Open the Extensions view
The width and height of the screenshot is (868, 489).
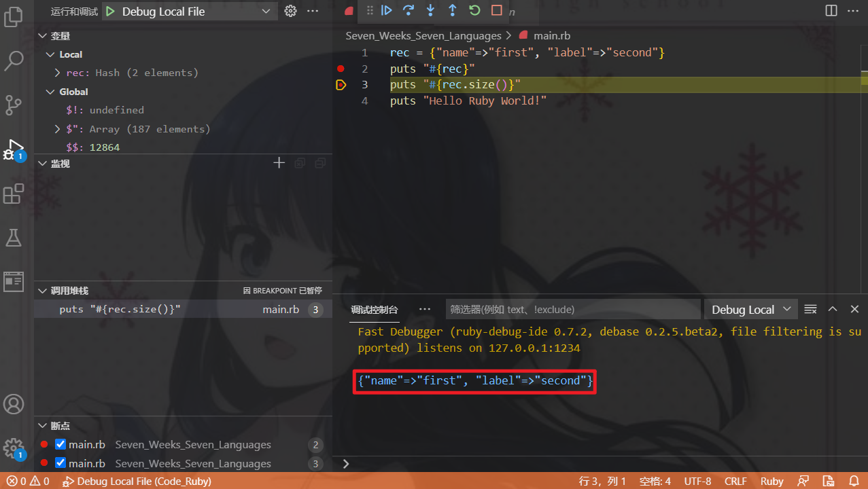click(14, 194)
